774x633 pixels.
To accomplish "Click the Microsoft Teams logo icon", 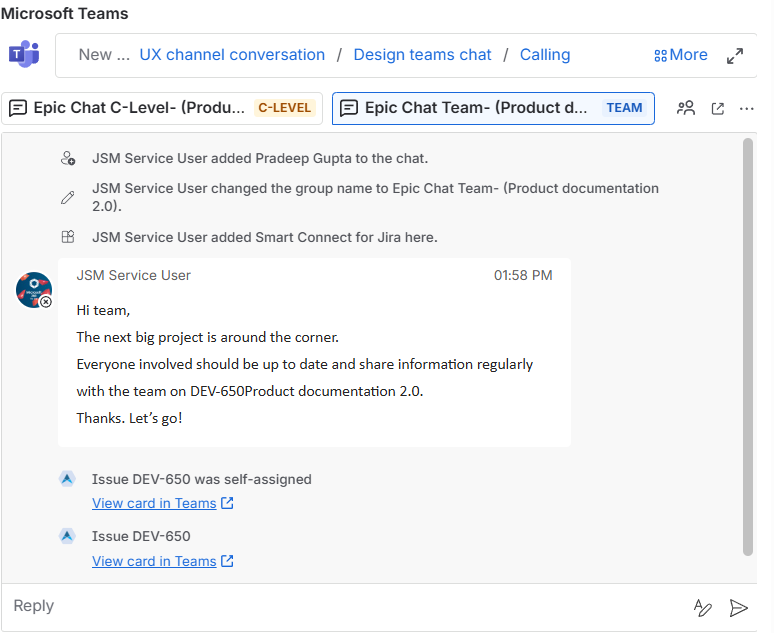I will click(23, 55).
